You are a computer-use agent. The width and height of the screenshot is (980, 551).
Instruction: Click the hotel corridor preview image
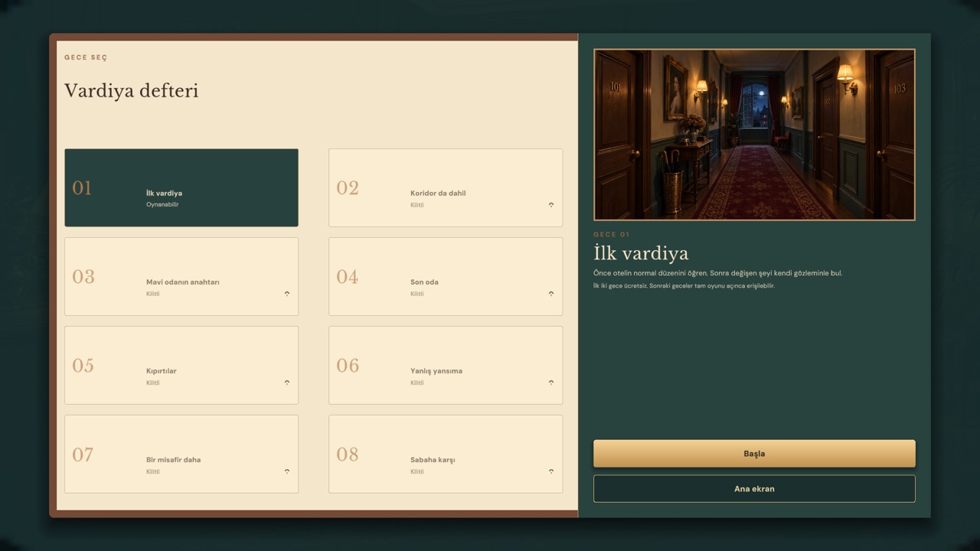click(x=754, y=135)
